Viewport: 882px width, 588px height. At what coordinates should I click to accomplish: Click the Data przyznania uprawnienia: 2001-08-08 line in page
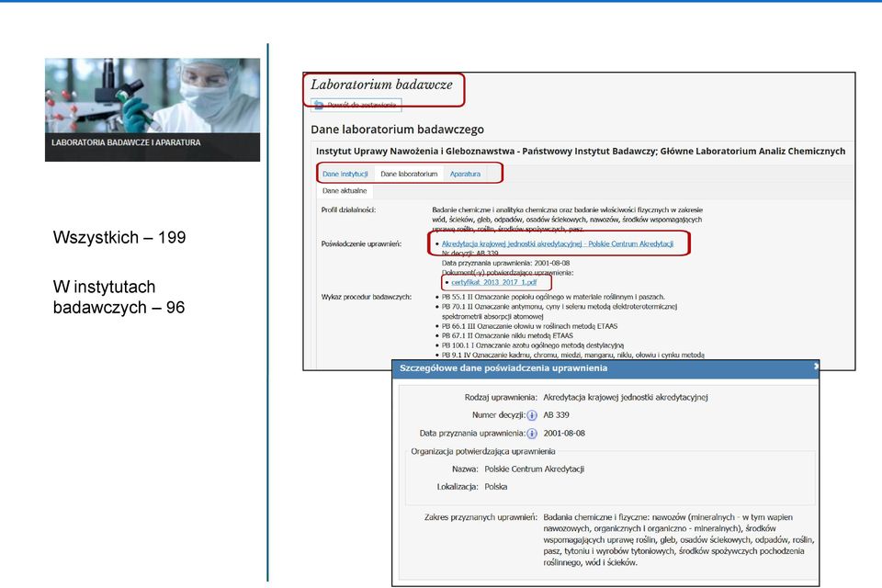[x=505, y=263]
